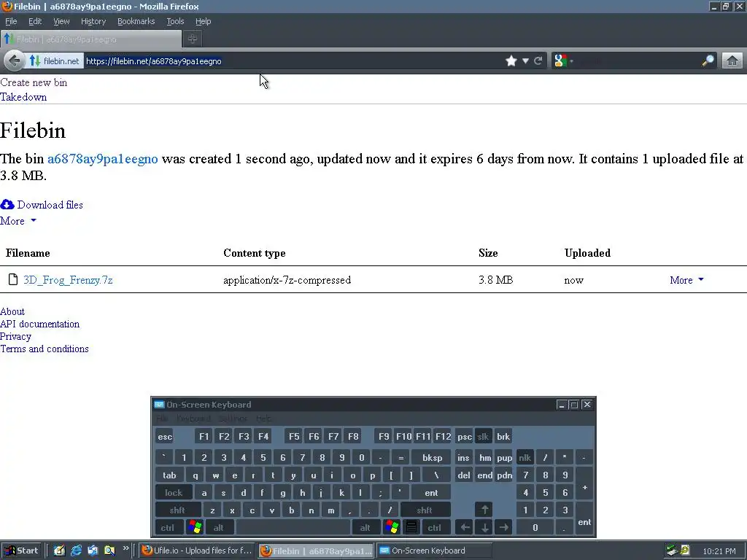Toggle the left alt key on keyboard
The width and height of the screenshot is (747, 560).
219,528
